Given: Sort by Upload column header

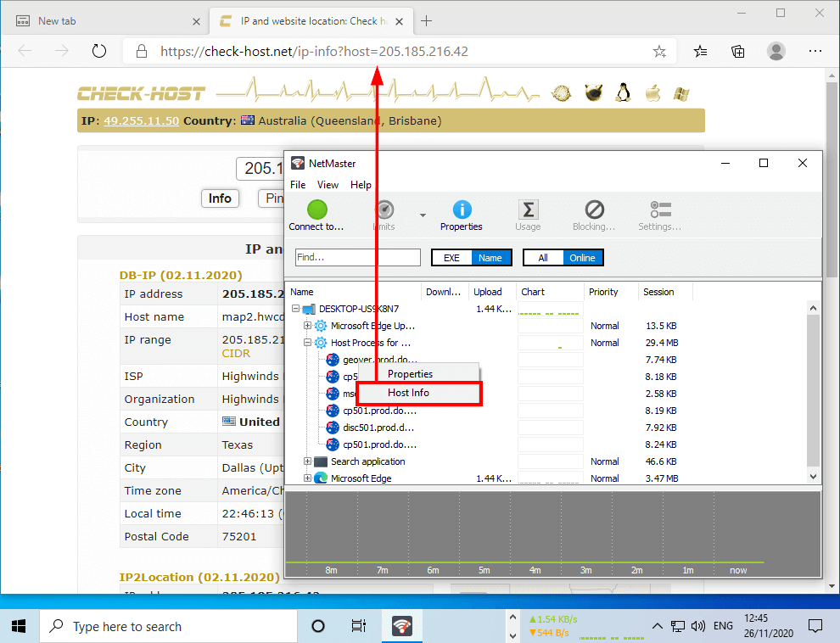Looking at the screenshot, I should [x=492, y=292].
